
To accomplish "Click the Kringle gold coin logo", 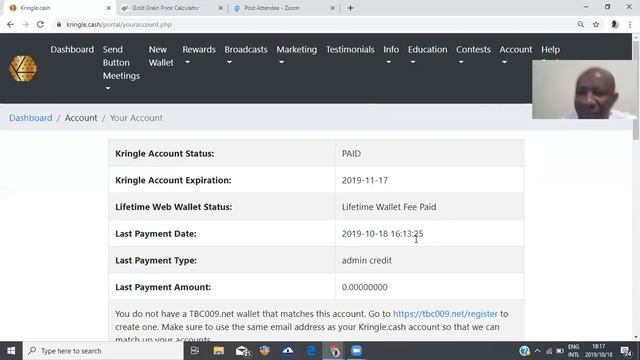I will click(23, 69).
